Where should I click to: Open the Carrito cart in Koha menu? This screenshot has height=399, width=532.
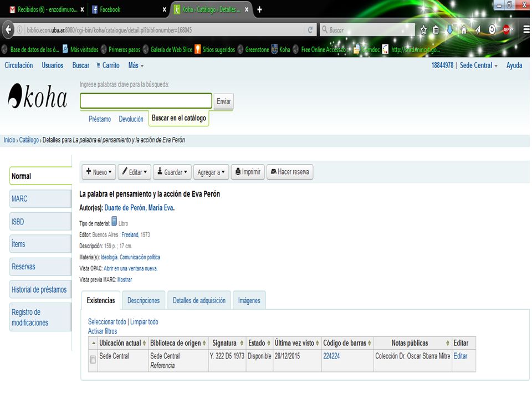point(108,65)
